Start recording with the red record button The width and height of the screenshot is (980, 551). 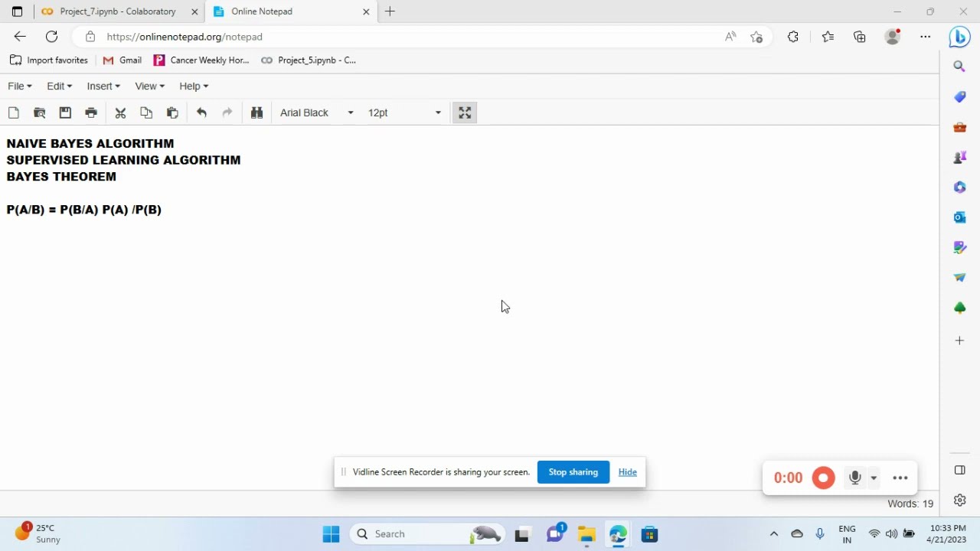tap(823, 478)
